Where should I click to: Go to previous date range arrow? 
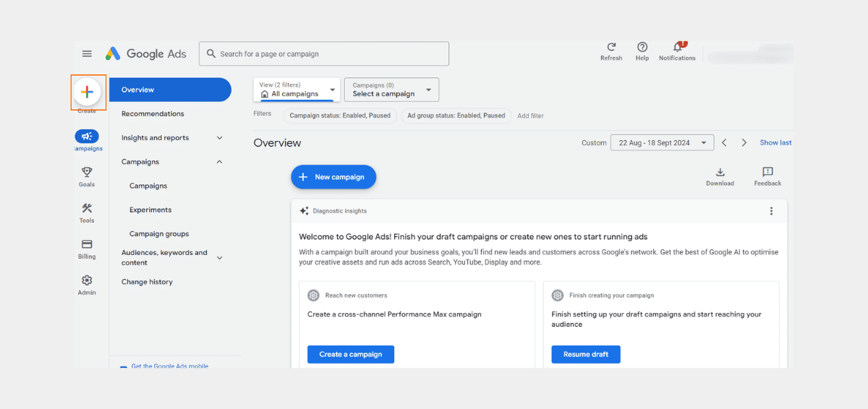[724, 142]
